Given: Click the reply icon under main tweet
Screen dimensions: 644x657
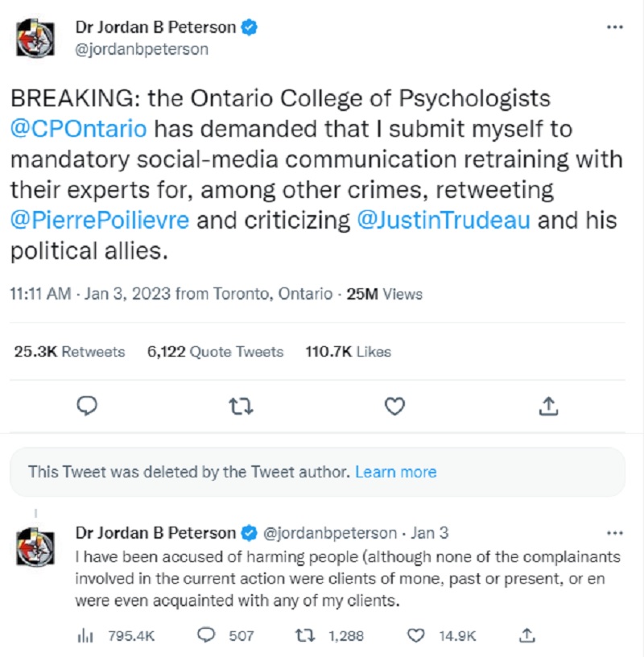Looking at the screenshot, I should (87, 407).
